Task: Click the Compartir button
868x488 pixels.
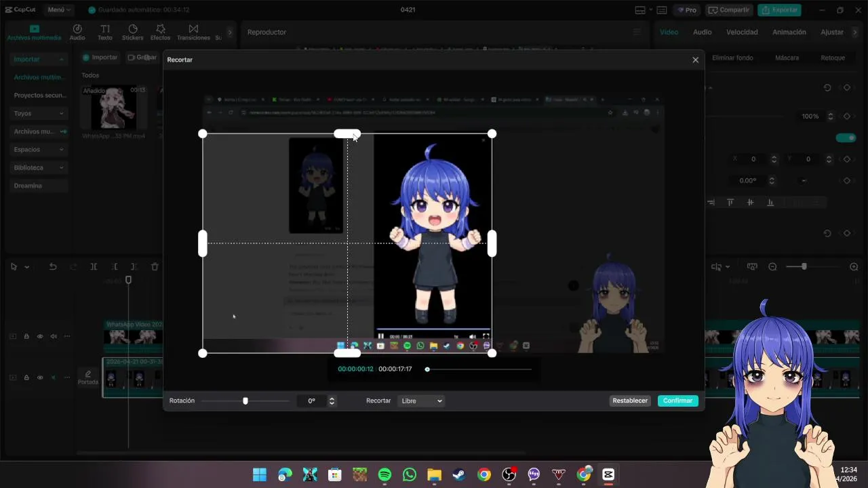Action: coord(729,10)
